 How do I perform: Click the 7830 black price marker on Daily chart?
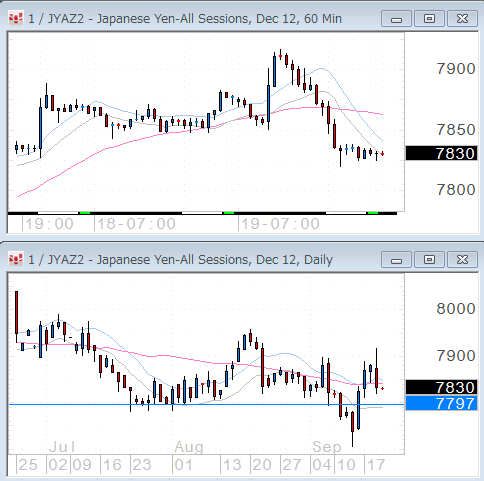tap(441, 387)
